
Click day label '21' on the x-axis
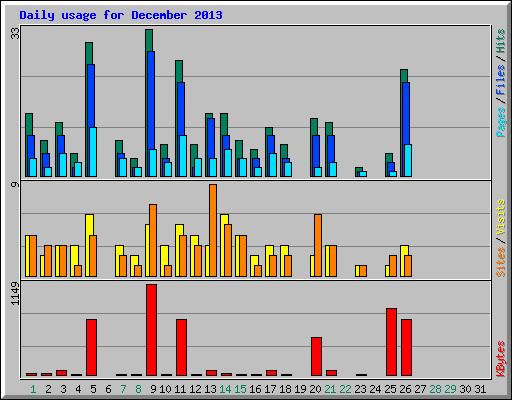click(330, 389)
